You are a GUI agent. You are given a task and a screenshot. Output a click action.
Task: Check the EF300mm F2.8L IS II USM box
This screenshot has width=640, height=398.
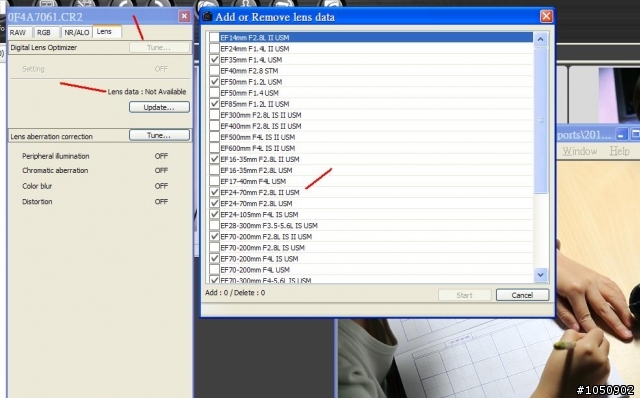coord(214,115)
